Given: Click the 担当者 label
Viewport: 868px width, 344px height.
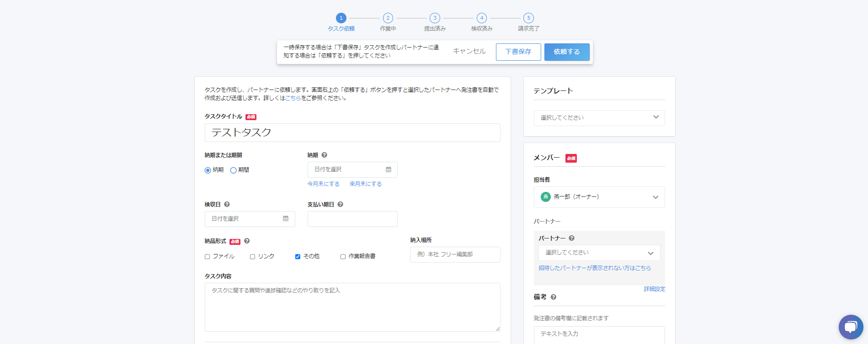Looking at the screenshot, I should [542, 180].
